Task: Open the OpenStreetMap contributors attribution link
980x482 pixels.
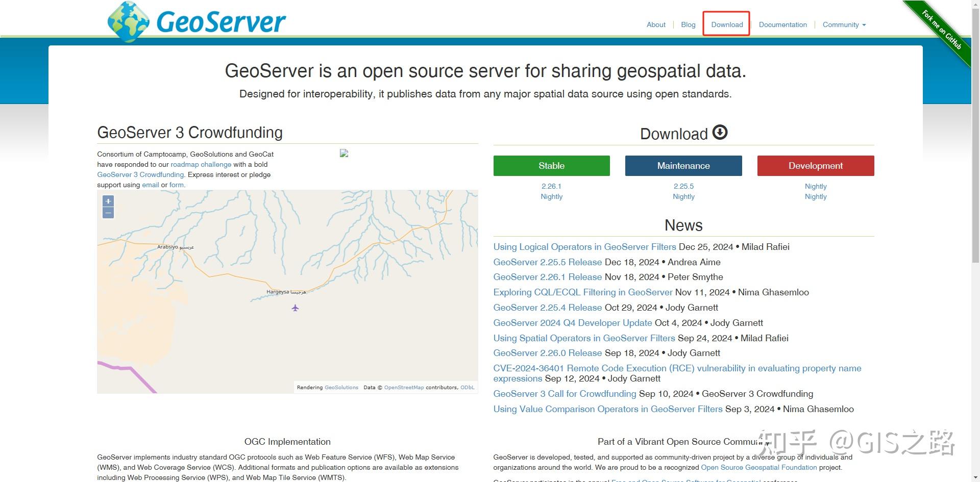Action: [x=404, y=387]
